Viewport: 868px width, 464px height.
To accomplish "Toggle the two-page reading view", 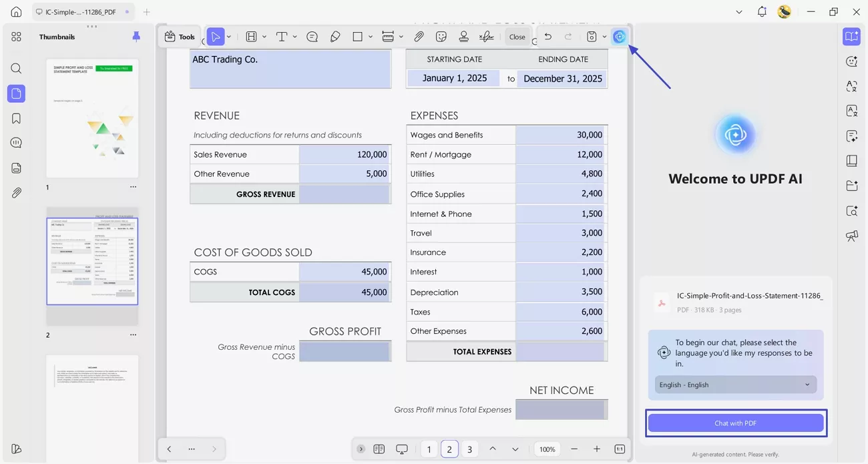I will (x=379, y=449).
